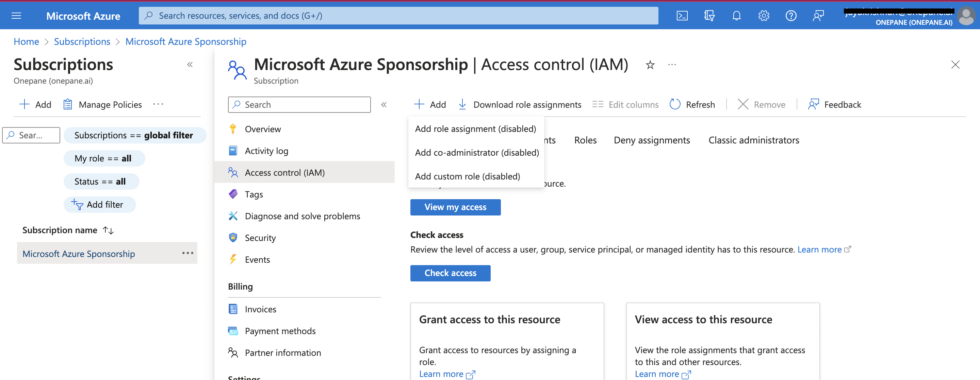Open Cloud Shell from the top bar
The width and height of the screenshot is (980, 380).
point(682,16)
